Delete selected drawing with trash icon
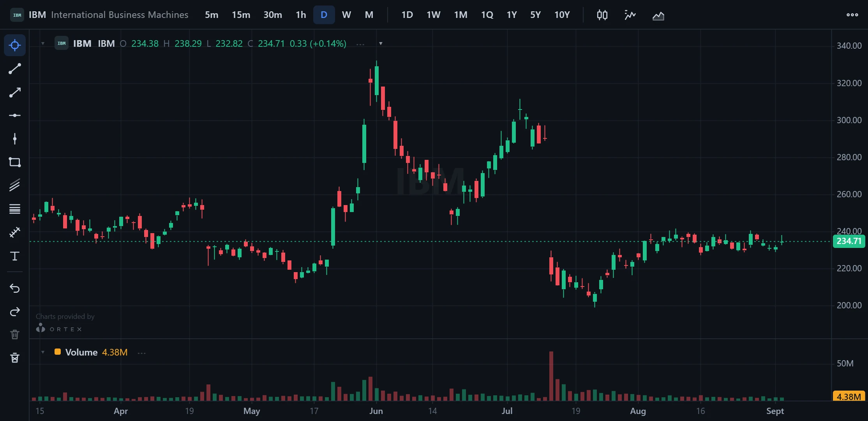Screen dimensions: 868x421 pyautogui.click(x=15, y=334)
